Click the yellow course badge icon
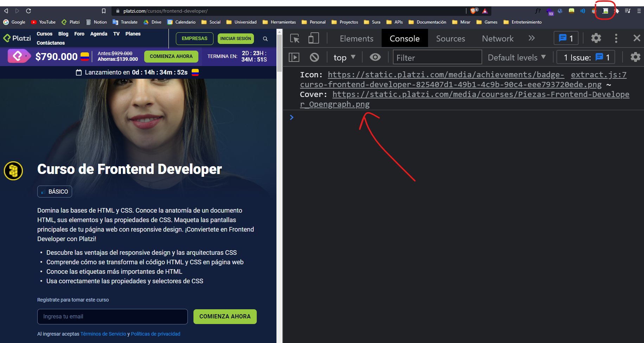Viewport: 644px width, 343px height. [13, 171]
